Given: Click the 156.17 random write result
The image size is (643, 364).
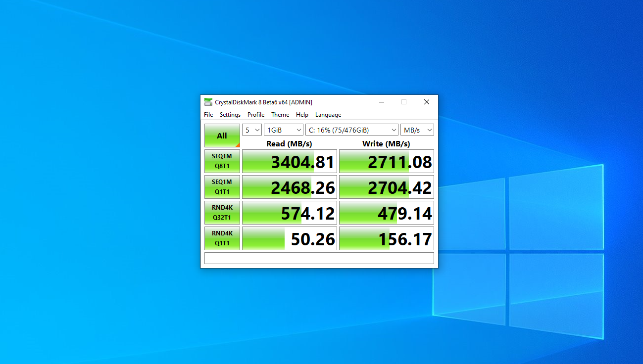Looking at the screenshot, I should click(387, 238).
